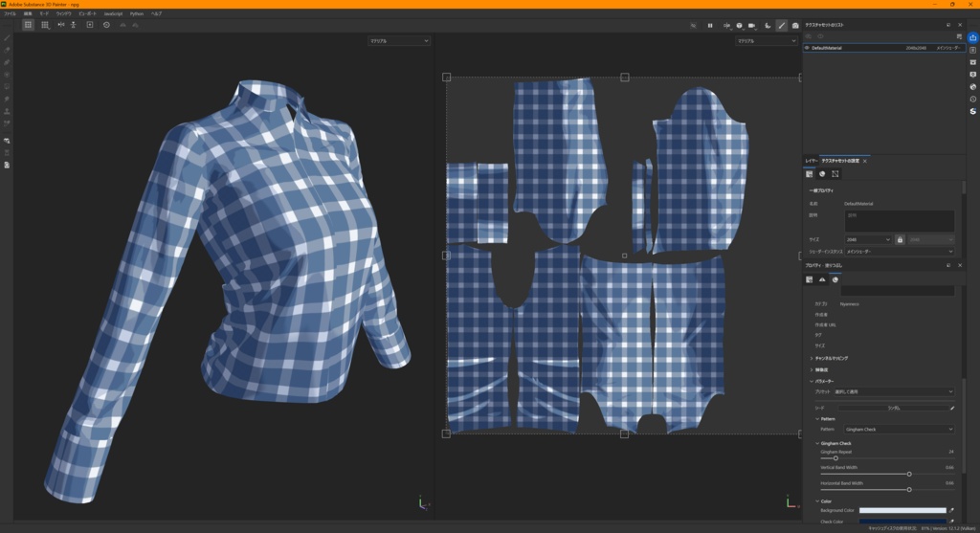Click the screenshot camera icon
This screenshot has width=980, height=533.
[795, 26]
